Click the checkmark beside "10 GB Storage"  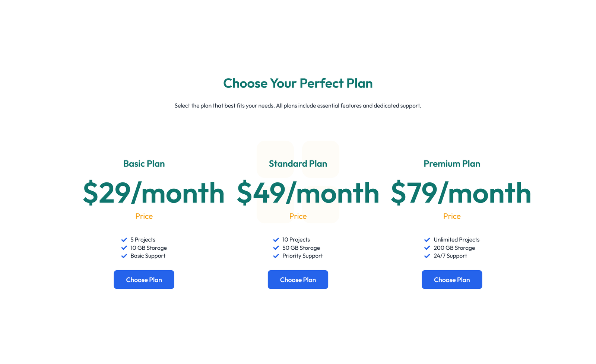(x=124, y=248)
